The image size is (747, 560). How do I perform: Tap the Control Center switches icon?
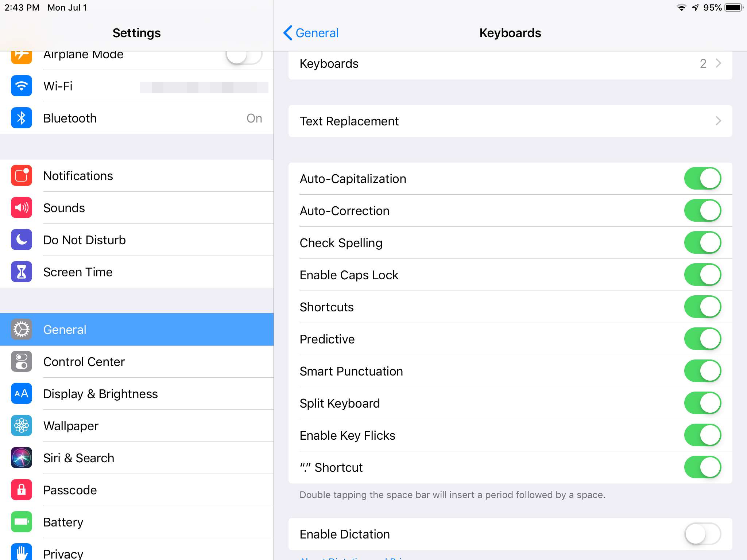click(22, 362)
